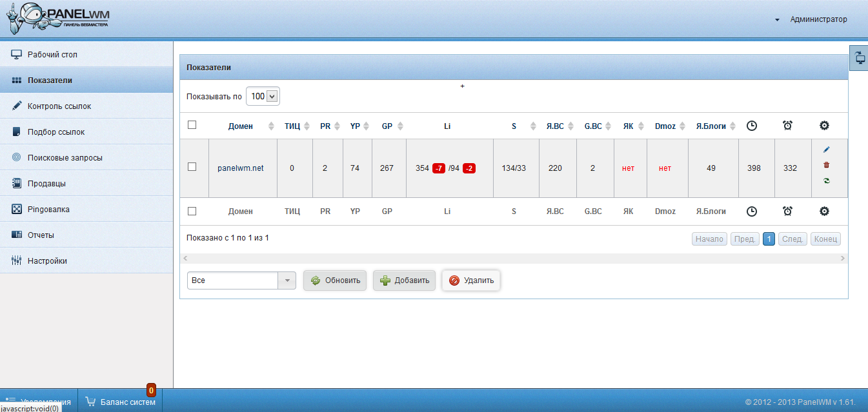Open Поисковые запросы menu item
This screenshot has width=868, height=412.
click(65, 158)
